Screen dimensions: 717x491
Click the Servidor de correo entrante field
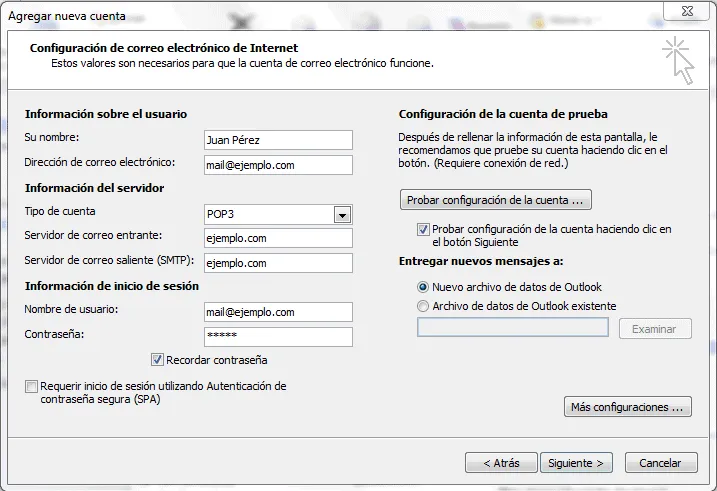click(x=277, y=238)
